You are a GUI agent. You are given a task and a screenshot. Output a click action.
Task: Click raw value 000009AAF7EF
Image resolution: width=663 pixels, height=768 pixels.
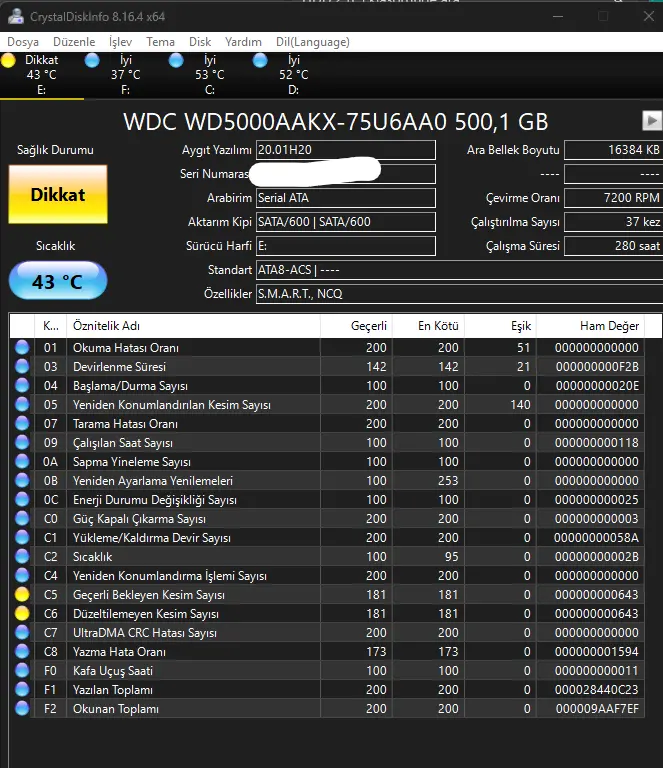tap(597, 709)
